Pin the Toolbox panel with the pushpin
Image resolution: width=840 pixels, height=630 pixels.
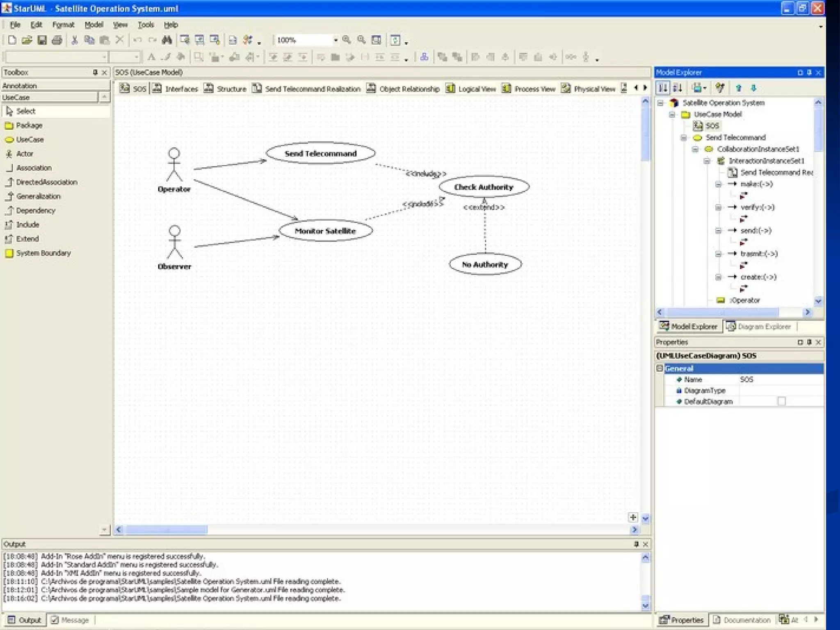click(95, 72)
